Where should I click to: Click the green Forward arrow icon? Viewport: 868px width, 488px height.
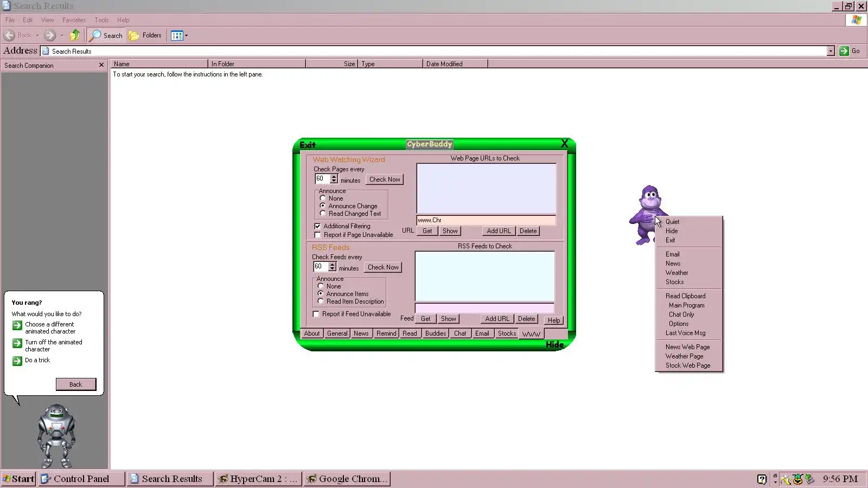50,35
